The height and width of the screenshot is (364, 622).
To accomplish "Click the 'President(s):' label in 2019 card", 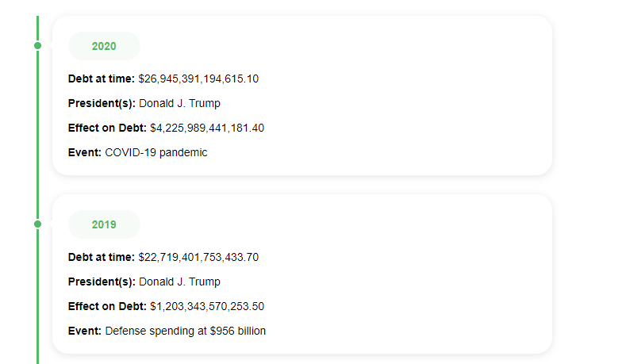I will [x=102, y=282].
